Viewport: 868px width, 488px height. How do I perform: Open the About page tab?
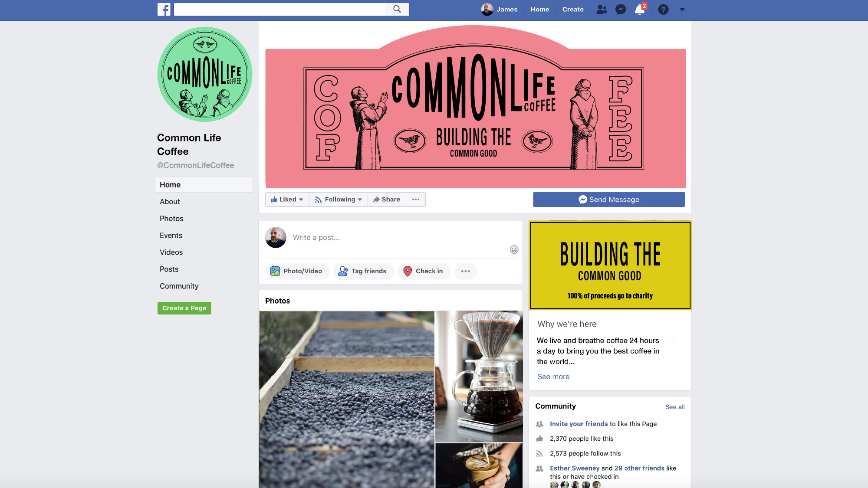[170, 202]
